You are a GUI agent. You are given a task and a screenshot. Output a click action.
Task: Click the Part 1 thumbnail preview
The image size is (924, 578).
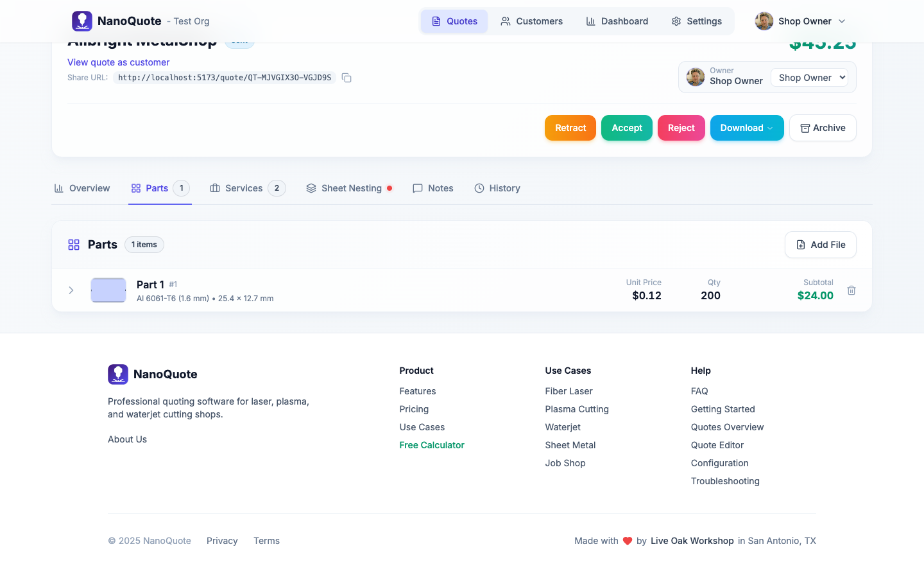[x=108, y=290]
